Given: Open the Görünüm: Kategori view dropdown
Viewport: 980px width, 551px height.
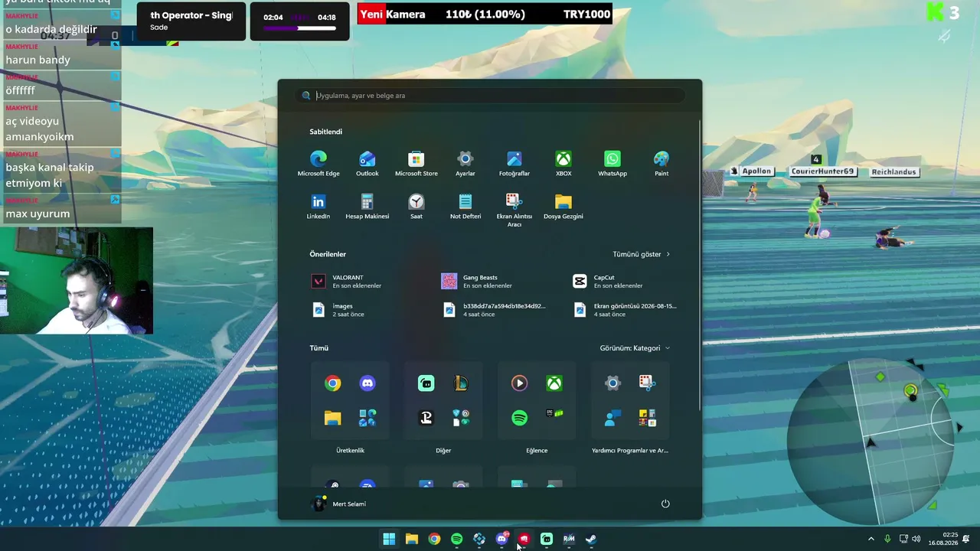Looking at the screenshot, I should pyautogui.click(x=635, y=348).
